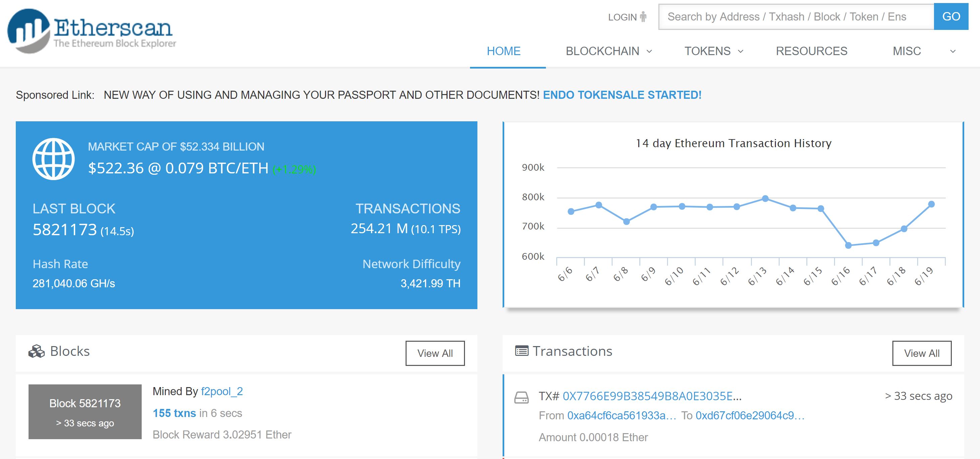The height and width of the screenshot is (459, 980).
Task: Open From address 0xa64cf6ca561933a
Action: pos(621,416)
